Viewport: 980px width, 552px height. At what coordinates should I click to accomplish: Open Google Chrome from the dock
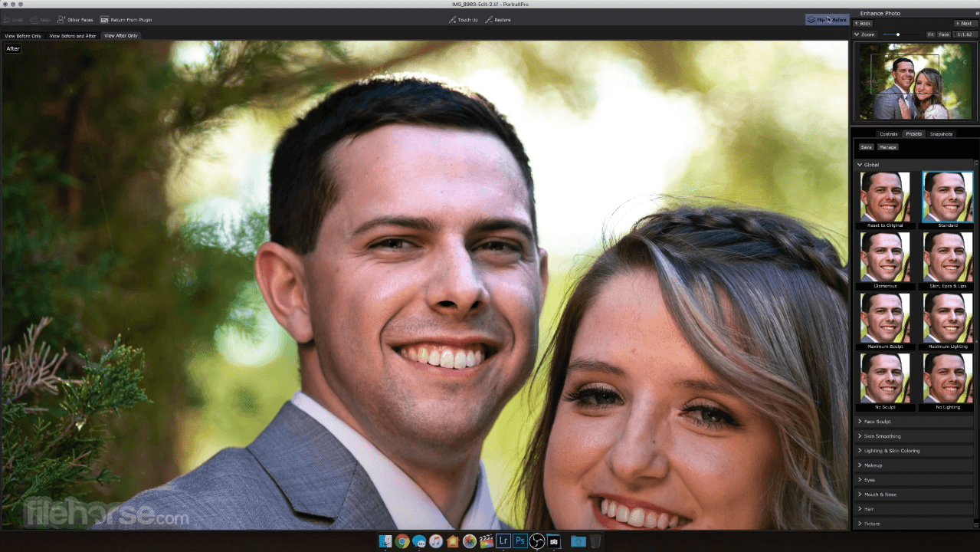pyautogui.click(x=402, y=541)
